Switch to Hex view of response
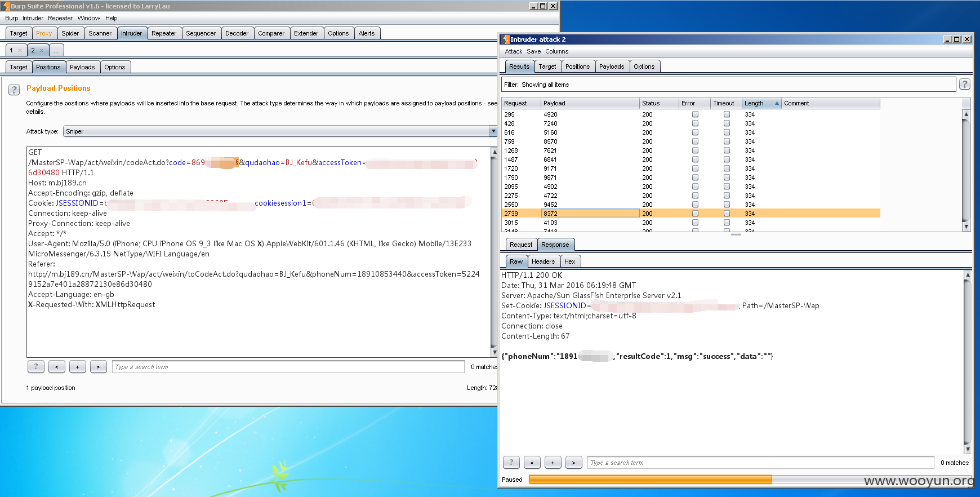This screenshot has height=497, width=980. [570, 261]
